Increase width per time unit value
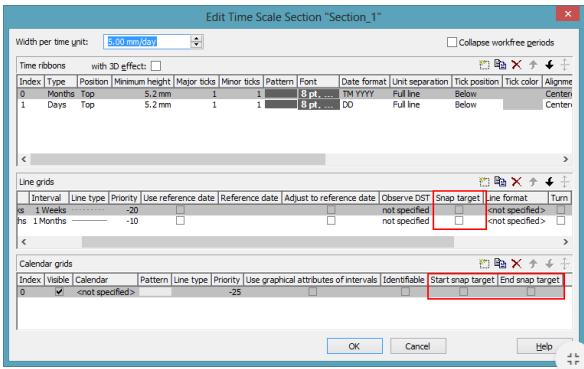Image resolution: width=584 pixels, height=369 pixels. click(x=196, y=38)
